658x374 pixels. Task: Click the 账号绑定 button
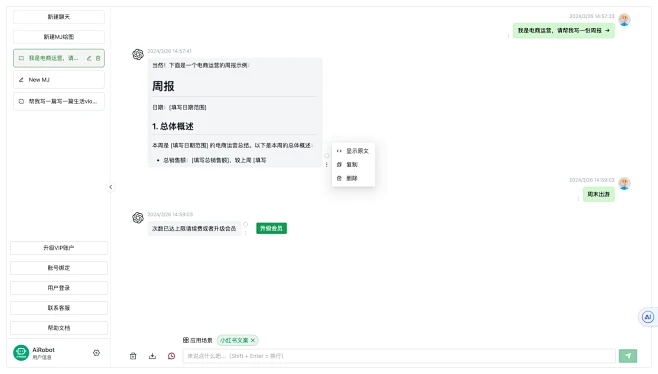[59, 268]
